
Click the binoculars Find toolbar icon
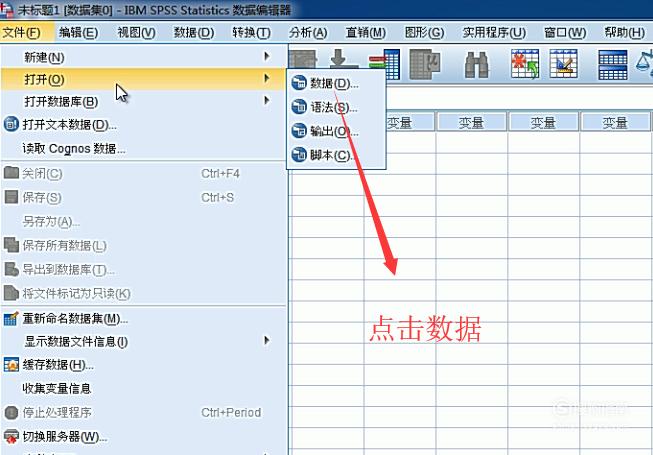click(476, 65)
